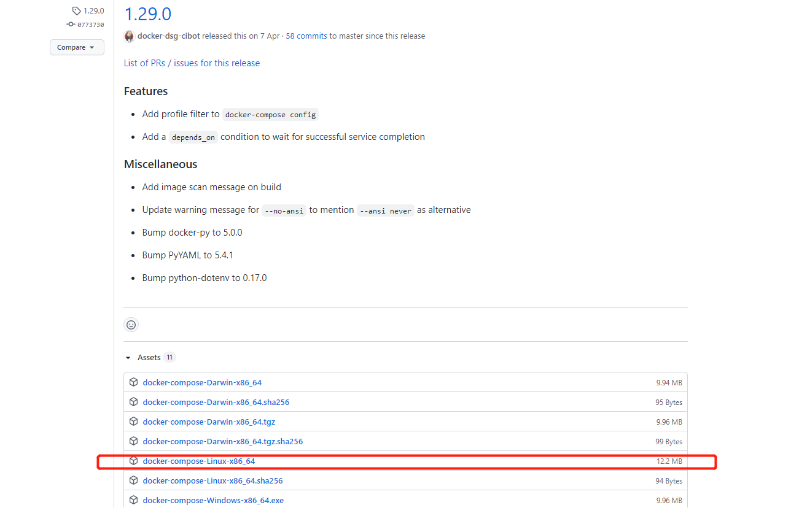Click the Assets label
Image resolution: width=791 pixels, height=532 pixels.
[x=149, y=357]
